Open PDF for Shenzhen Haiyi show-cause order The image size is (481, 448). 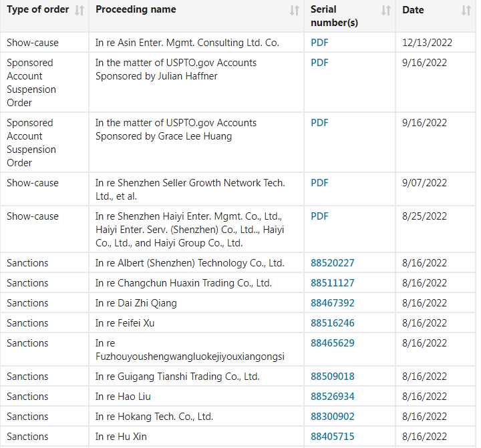click(319, 216)
